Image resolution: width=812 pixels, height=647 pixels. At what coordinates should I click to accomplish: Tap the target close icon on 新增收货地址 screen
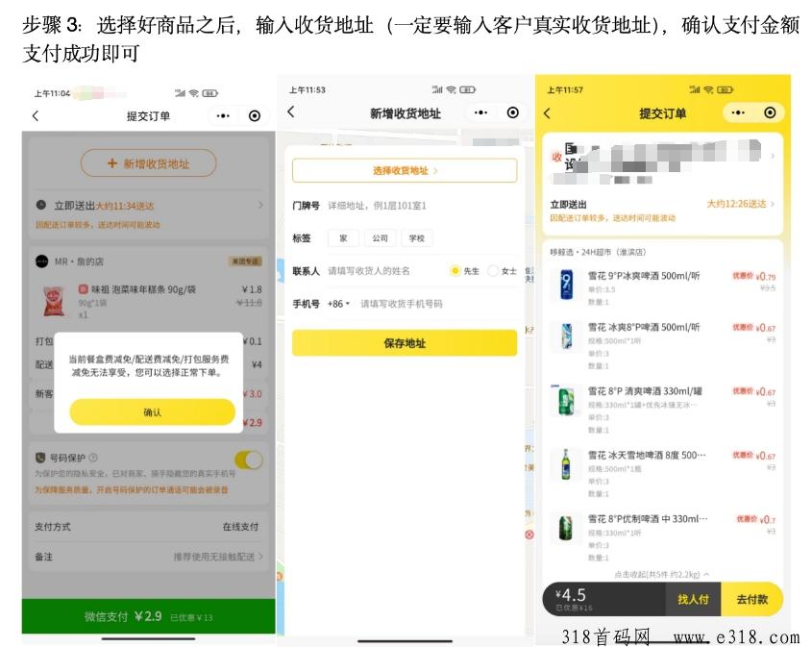[513, 112]
